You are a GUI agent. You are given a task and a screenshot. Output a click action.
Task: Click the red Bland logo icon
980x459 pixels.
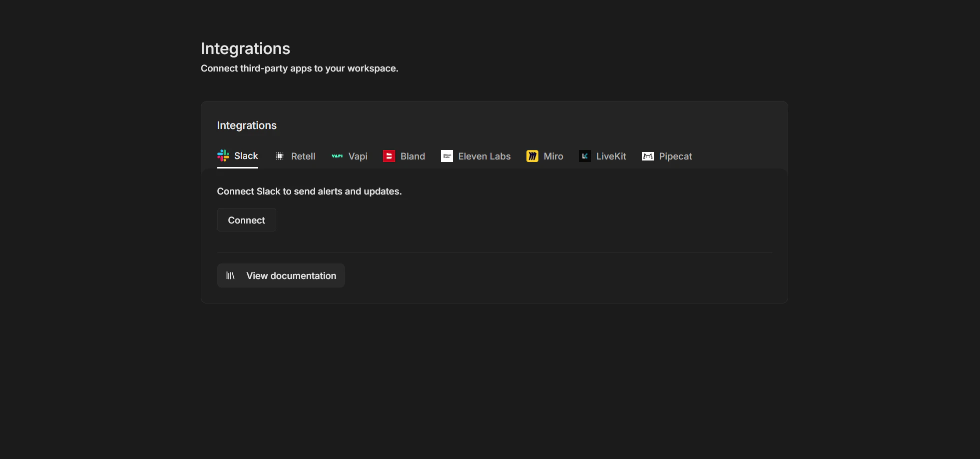click(x=389, y=156)
